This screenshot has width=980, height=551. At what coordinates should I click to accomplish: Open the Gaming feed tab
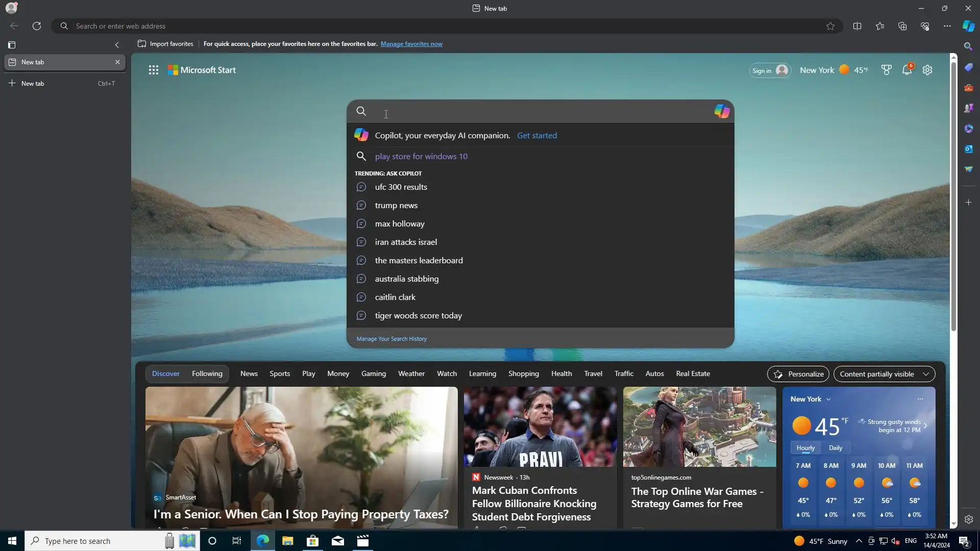(x=373, y=374)
